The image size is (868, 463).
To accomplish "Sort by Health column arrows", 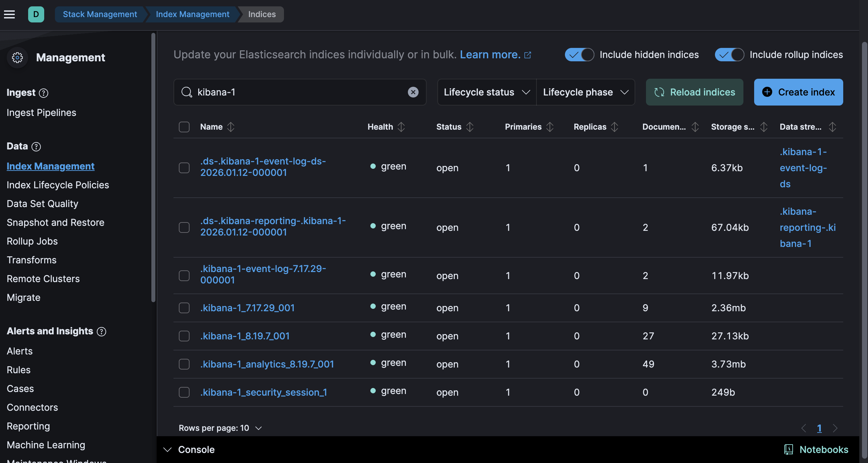I will click(x=401, y=127).
